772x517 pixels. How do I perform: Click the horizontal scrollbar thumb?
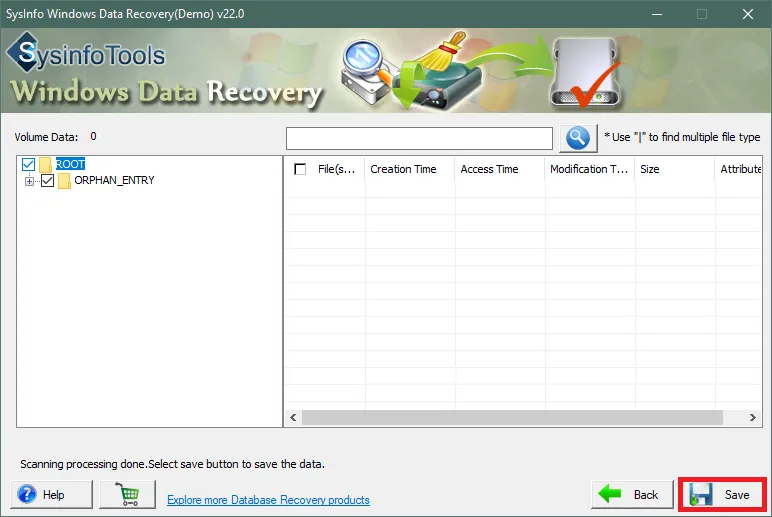(x=512, y=418)
